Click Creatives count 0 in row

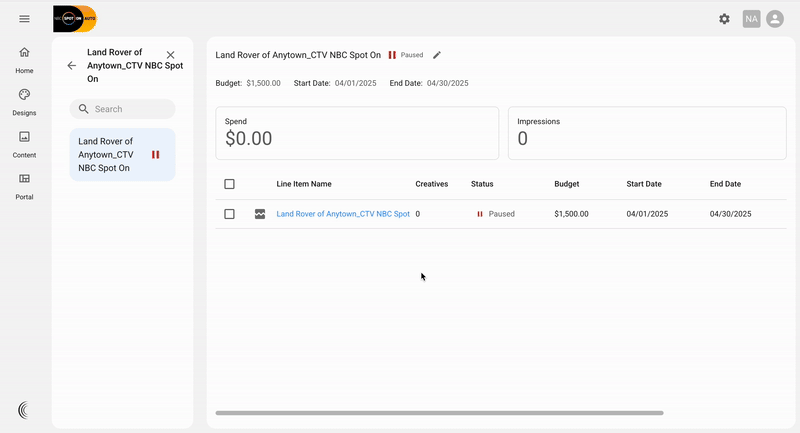point(417,214)
